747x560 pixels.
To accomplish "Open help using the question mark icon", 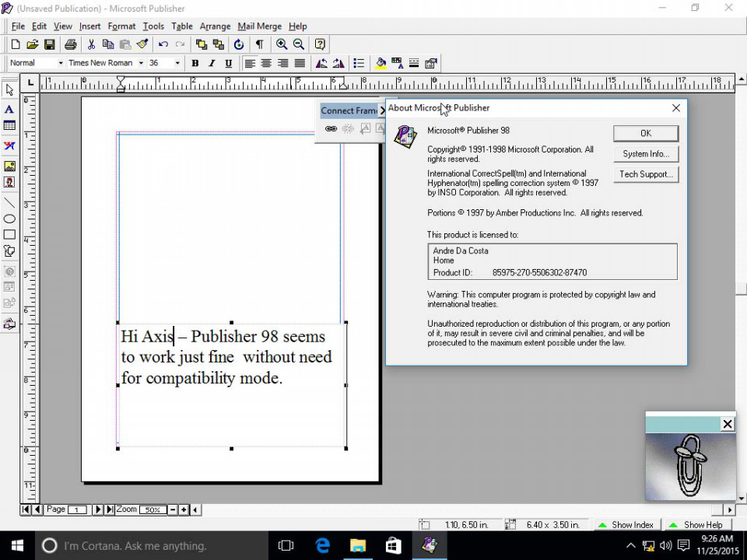I will click(x=320, y=45).
